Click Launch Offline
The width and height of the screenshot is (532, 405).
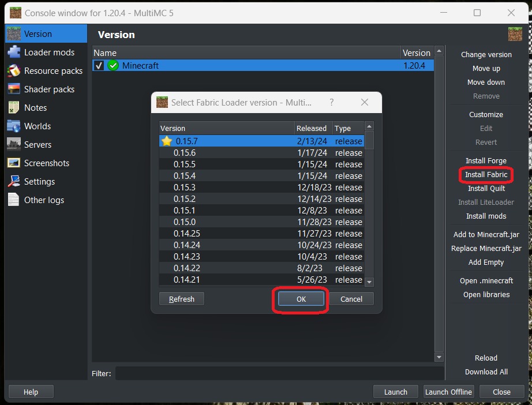pyautogui.click(x=448, y=392)
